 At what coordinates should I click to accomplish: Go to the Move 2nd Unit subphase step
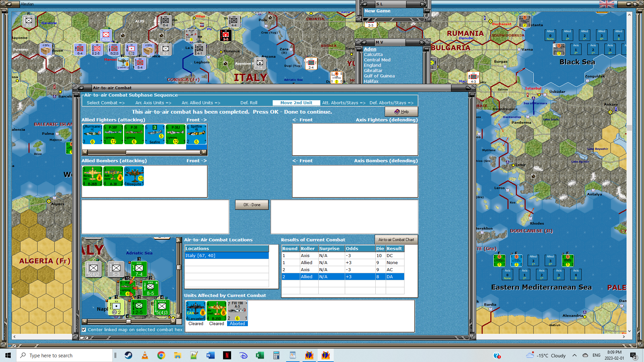296,103
